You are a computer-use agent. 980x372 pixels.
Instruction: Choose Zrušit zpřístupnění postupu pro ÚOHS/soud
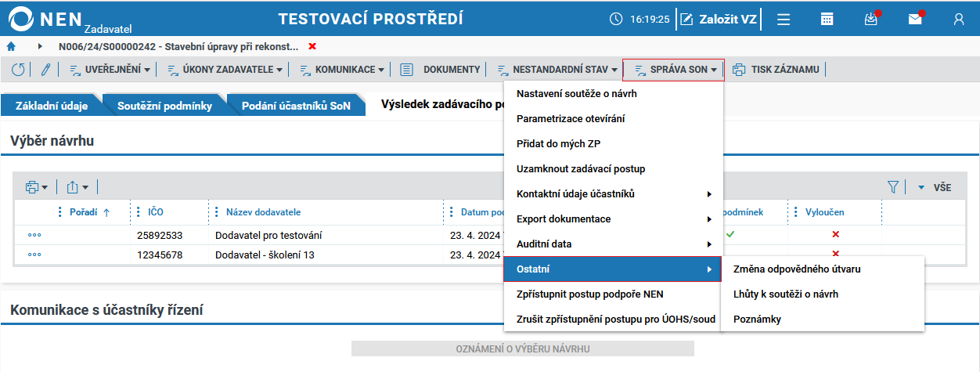click(613, 319)
